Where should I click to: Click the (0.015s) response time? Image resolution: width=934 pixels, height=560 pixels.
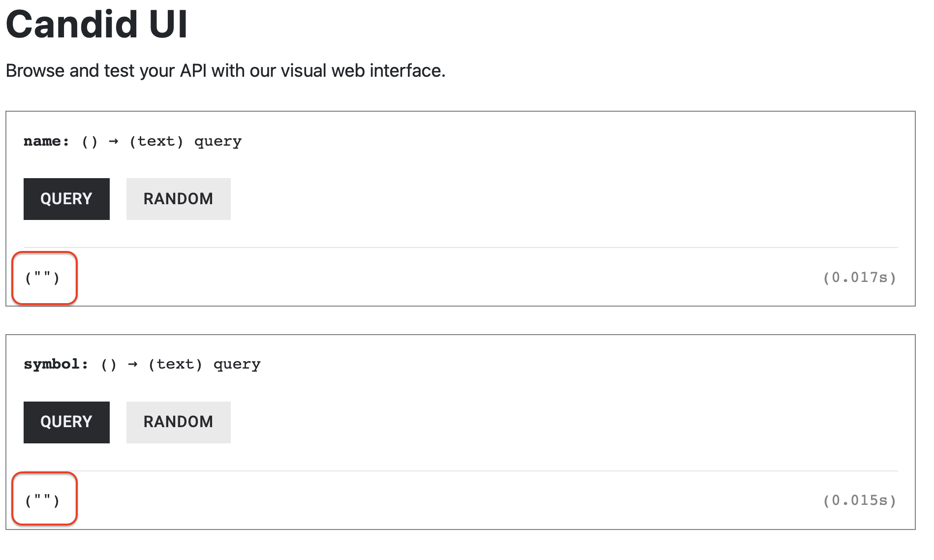tap(859, 500)
